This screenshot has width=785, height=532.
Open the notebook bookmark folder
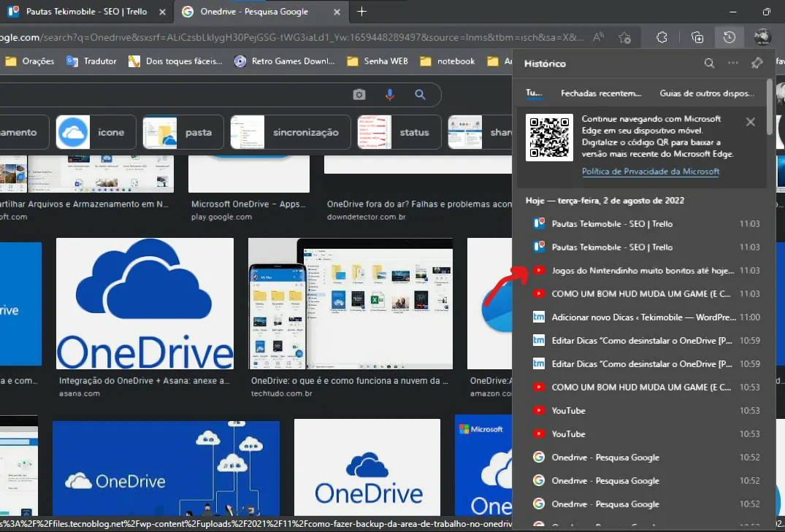(x=448, y=61)
